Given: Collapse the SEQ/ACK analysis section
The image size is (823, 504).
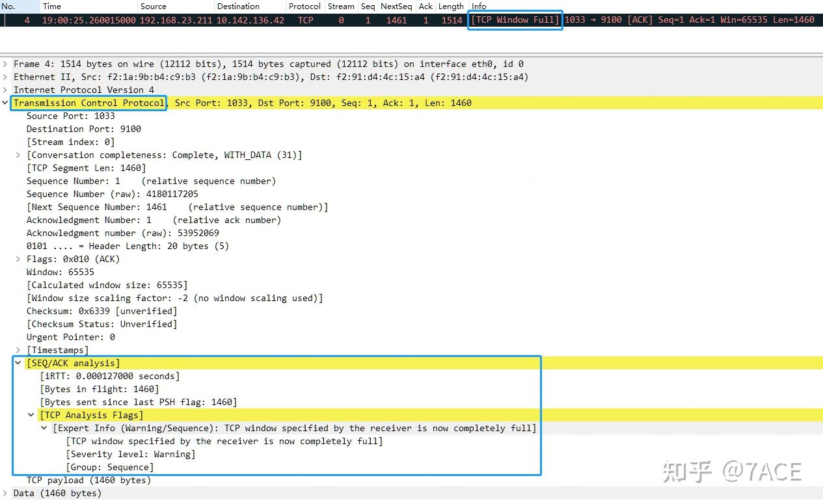Looking at the screenshot, I should [18, 363].
